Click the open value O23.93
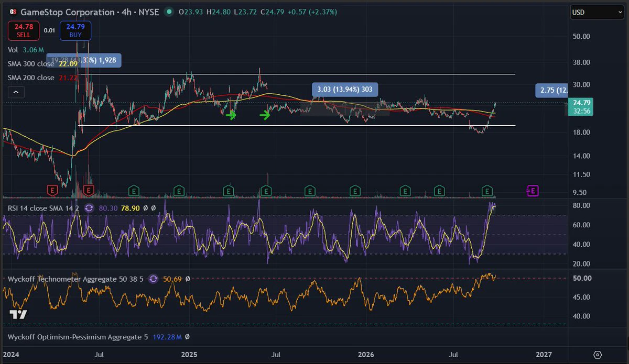 [x=191, y=12]
